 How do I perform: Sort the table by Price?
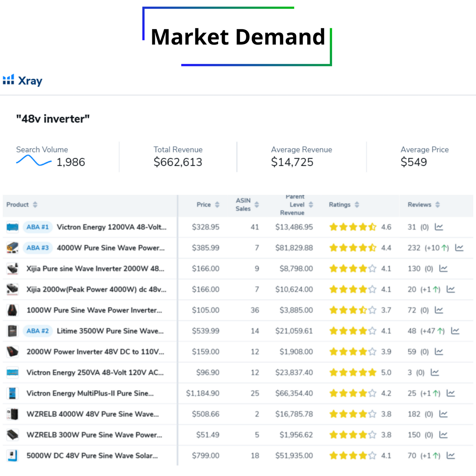pos(217,205)
